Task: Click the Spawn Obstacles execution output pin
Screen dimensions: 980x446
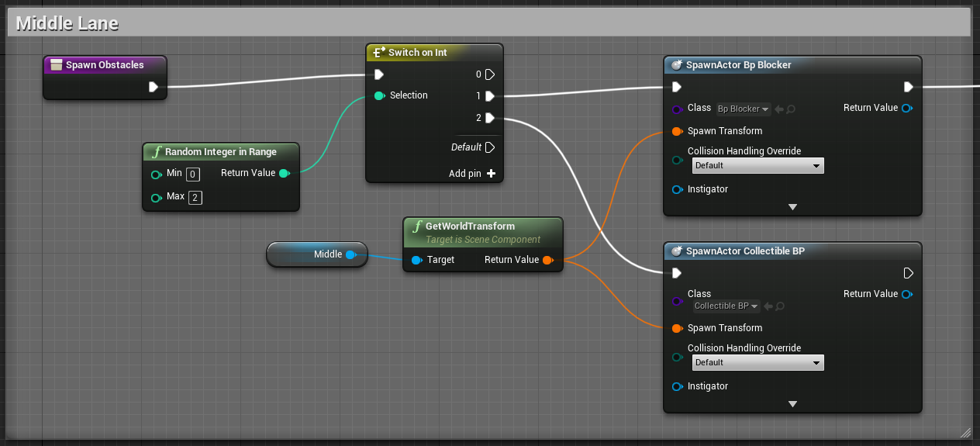Action: [154, 87]
